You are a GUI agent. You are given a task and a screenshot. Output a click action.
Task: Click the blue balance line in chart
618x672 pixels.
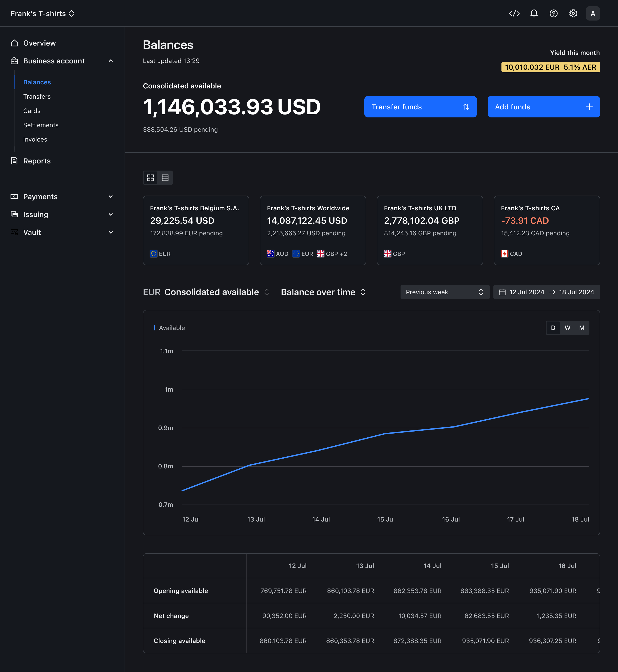coord(385,434)
